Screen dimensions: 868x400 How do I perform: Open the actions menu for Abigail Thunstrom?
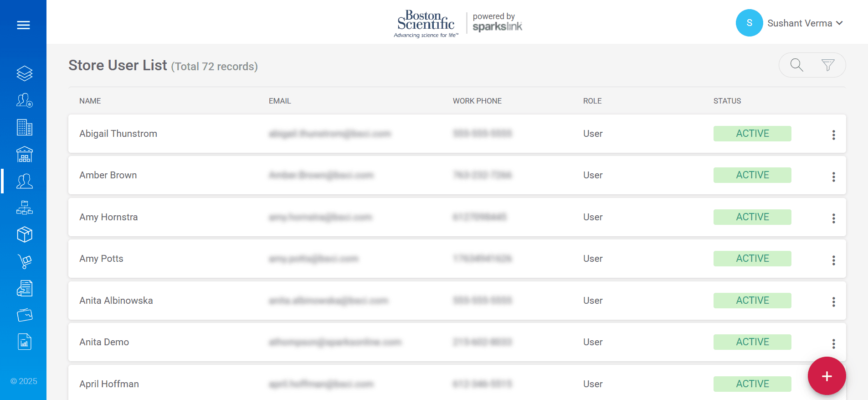pyautogui.click(x=834, y=135)
